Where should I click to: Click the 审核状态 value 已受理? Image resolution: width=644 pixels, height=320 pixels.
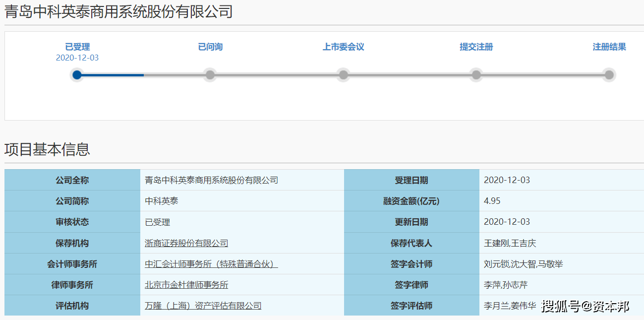click(x=158, y=222)
